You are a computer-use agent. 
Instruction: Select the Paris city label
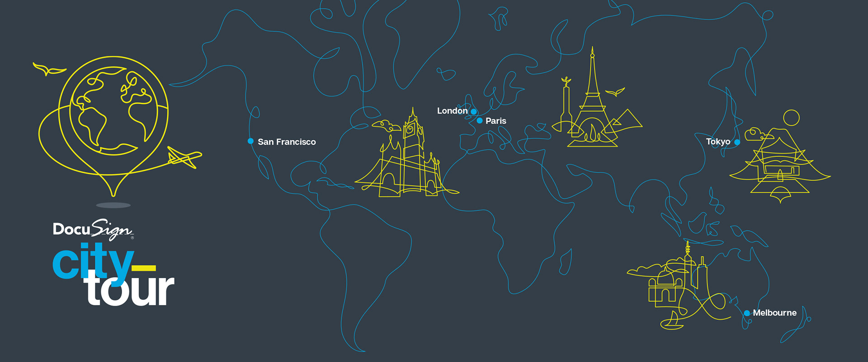click(496, 121)
